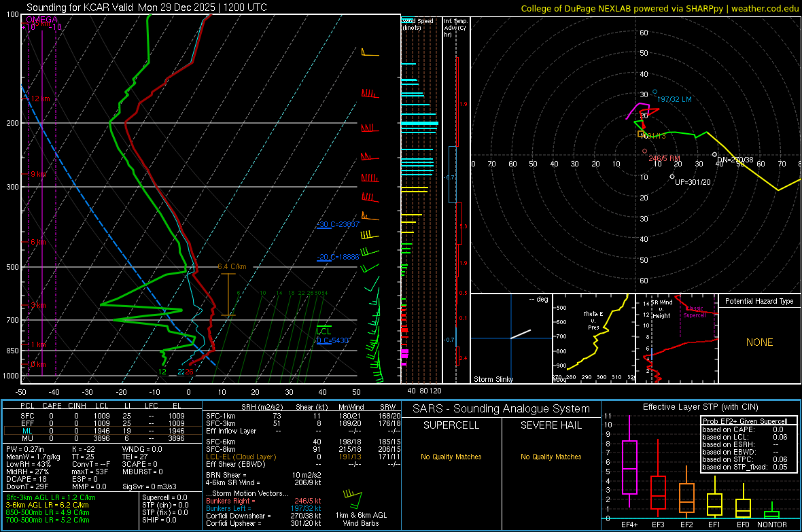
Task: Click the SEVERE HAIL column heading
Action: pyautogui.click(x=551, y=425)
